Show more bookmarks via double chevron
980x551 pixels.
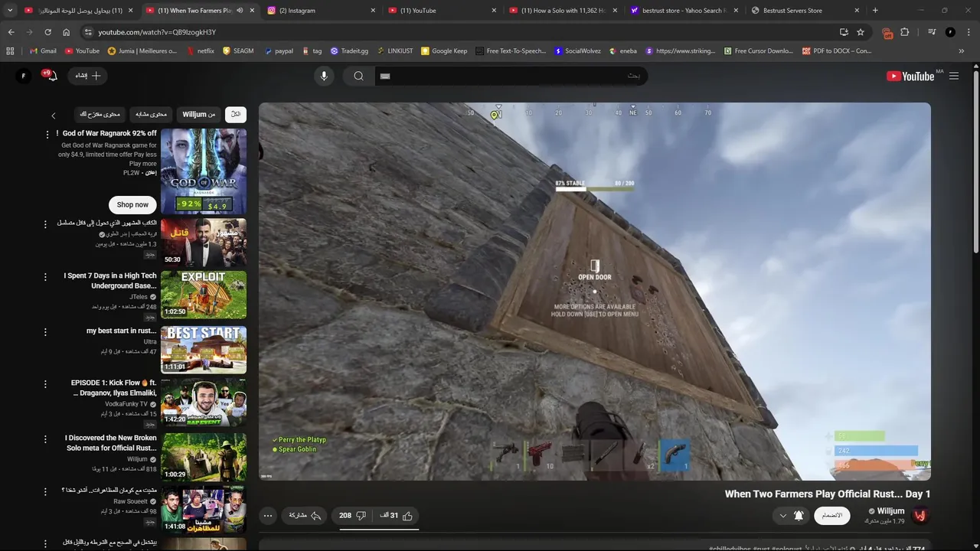[x=962, y=51]
